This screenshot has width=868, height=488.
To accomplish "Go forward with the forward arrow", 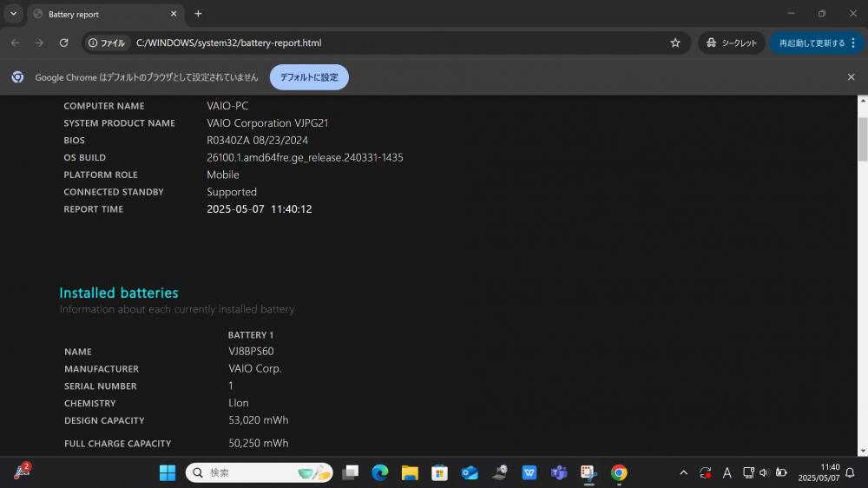I will pyautogui.click(x=39, y=43).
